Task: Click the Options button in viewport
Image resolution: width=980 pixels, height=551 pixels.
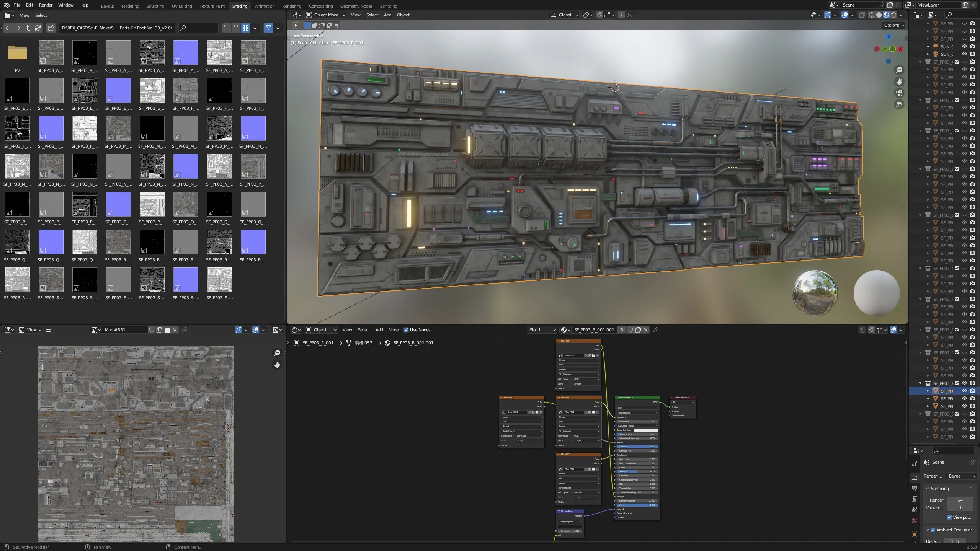Action: tap(894, 25)
